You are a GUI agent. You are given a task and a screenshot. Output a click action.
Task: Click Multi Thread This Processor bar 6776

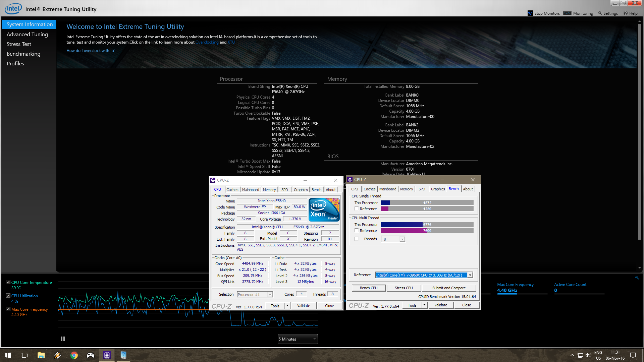pyautogui.click(x=427, y=225)
